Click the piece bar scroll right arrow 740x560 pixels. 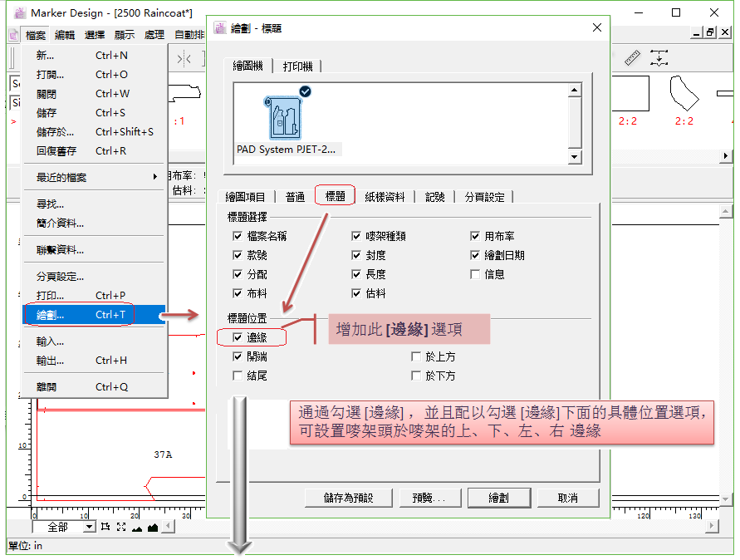tap(726, 156)
